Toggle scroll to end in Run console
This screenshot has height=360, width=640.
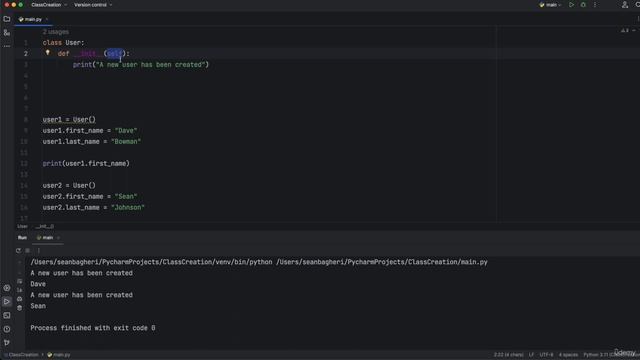20,290
